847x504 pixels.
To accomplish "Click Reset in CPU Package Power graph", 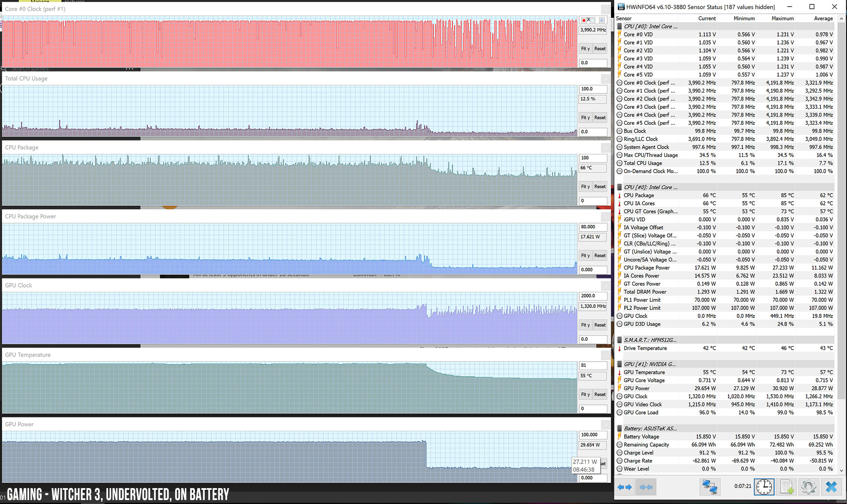I will (600, 256).
